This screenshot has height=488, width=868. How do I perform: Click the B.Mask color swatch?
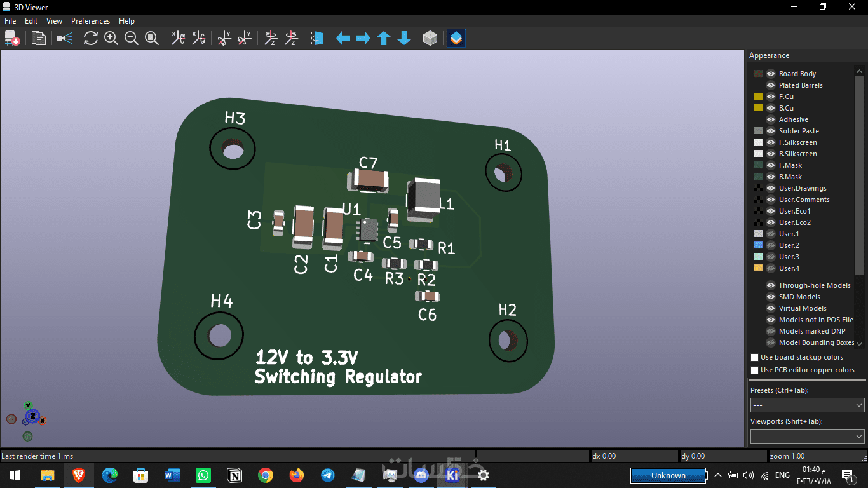click(x=757, y=177)
